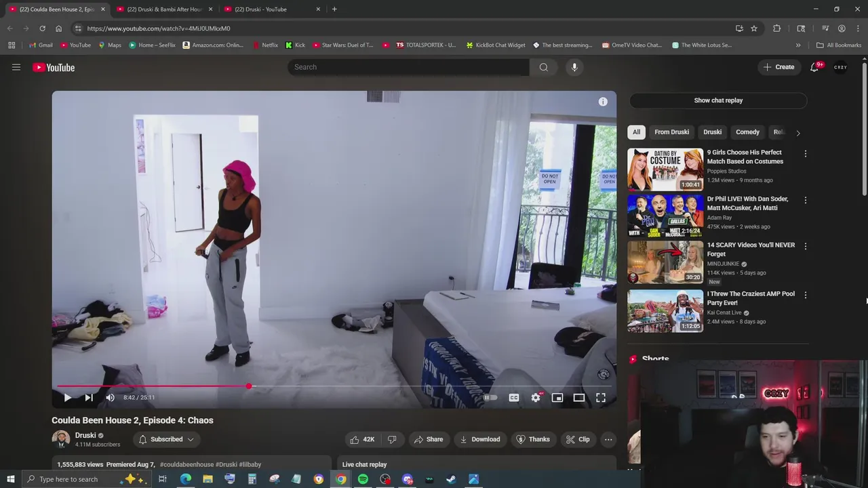
Task: Show chat replay
Action: click(718, 100)
